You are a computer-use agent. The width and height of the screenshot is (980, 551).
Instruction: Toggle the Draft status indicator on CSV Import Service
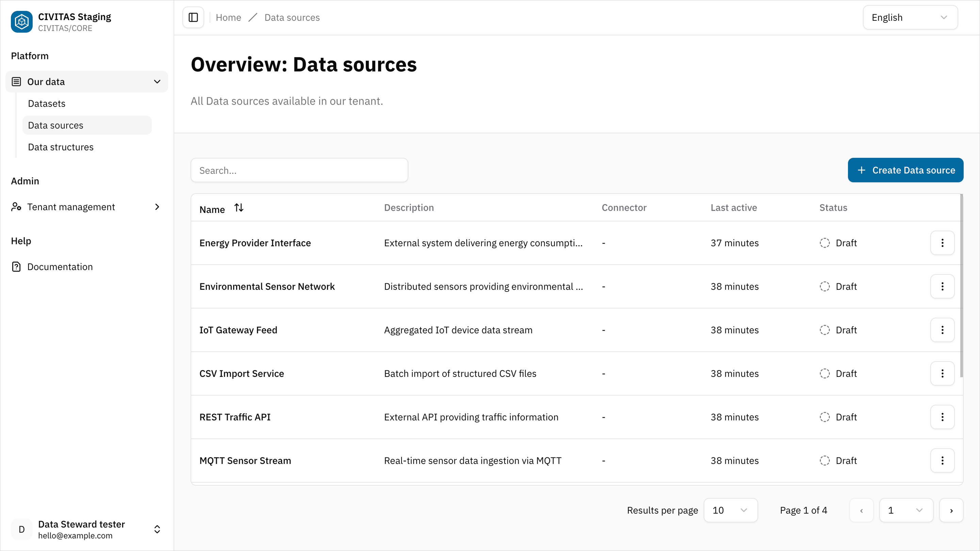coord(824,373)
